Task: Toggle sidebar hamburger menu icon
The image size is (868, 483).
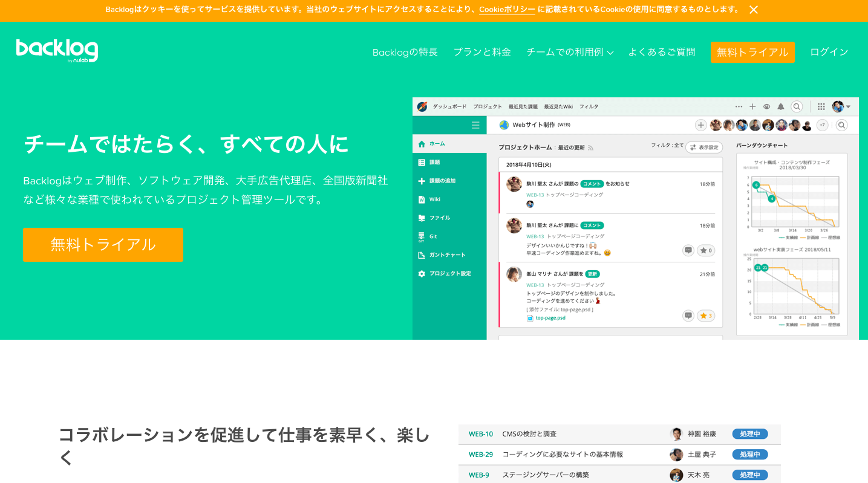Action: (x=475, y=125)
